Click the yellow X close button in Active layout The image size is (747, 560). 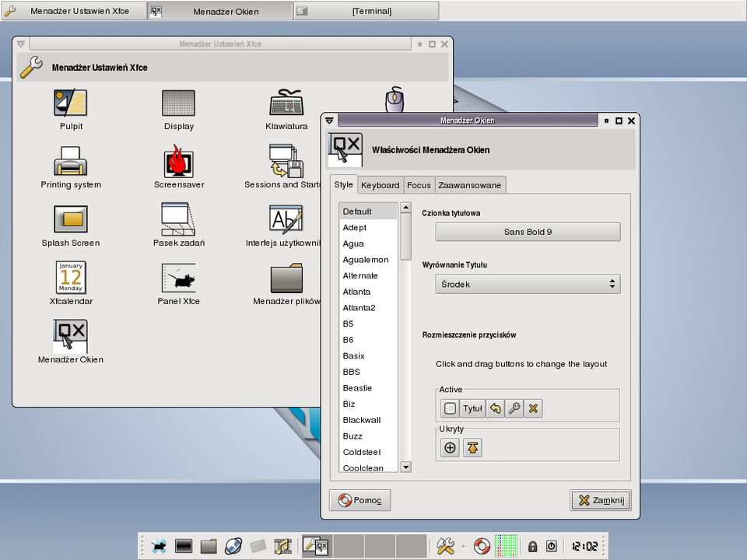(533, 408)
